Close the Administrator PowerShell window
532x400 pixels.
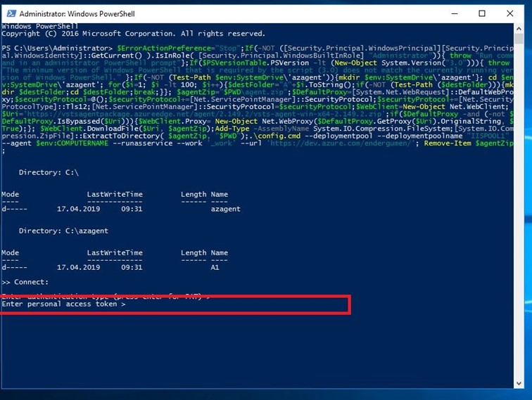[x=514, y=13]
